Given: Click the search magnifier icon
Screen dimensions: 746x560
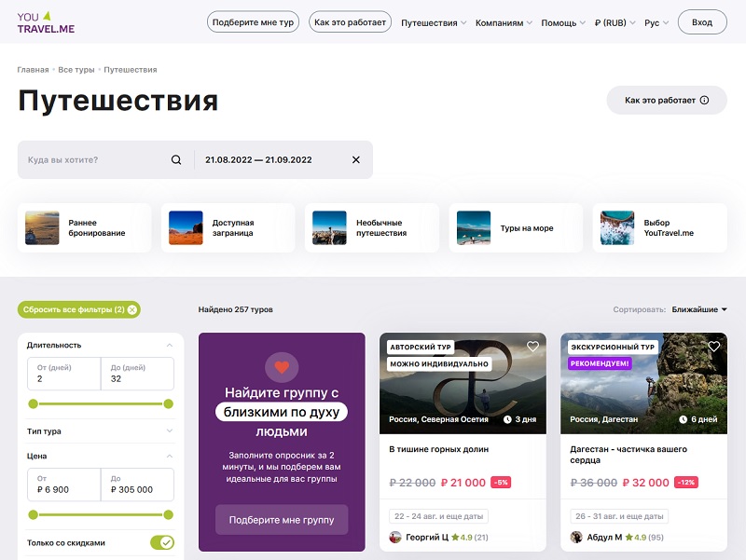Looking at the screenshot, I should (175, 158).
